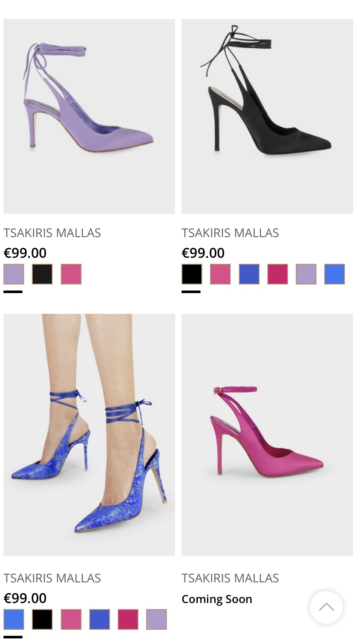Choose bright blue swatch under black pump
The width and height of the screenshot is (357, 644).
pos(335,274)
